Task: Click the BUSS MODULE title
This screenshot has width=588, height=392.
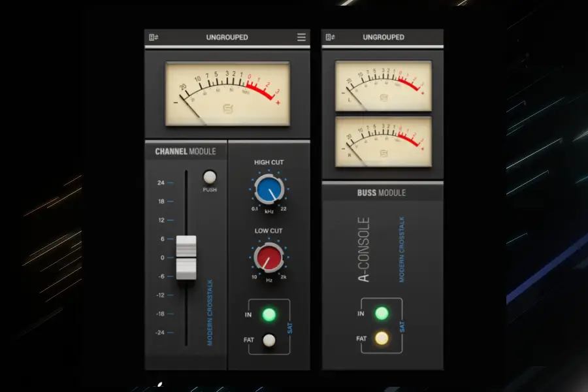Action: coord(382,193)
